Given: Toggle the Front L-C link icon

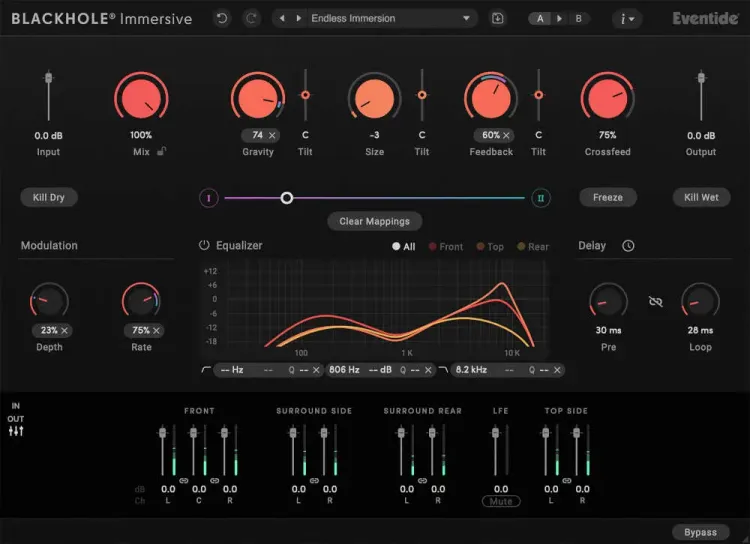Looking at the screenshot, I should [184, 480].
